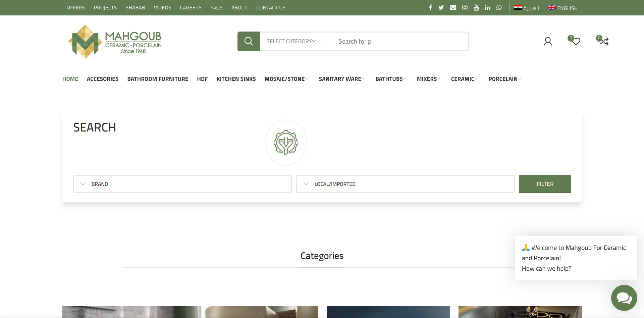The height and width of the screenshot is (318, 644).
Task: Open the dark blue category thumbnail
Action: tap(388, 312)
